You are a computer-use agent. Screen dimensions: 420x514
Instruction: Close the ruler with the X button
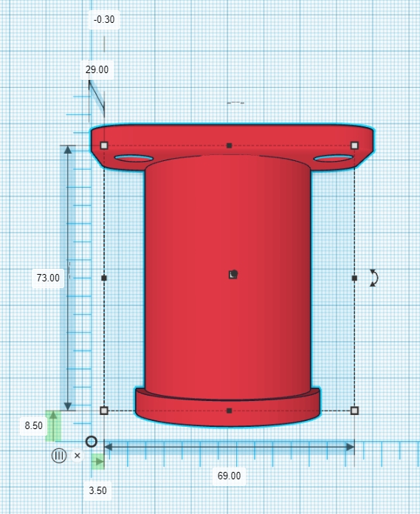[78, 456]
